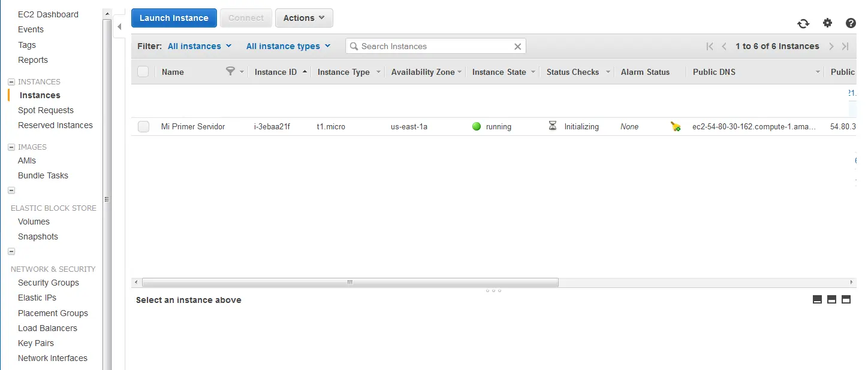
Task: Focus the Search Instances field
Action: coord(436,46)
